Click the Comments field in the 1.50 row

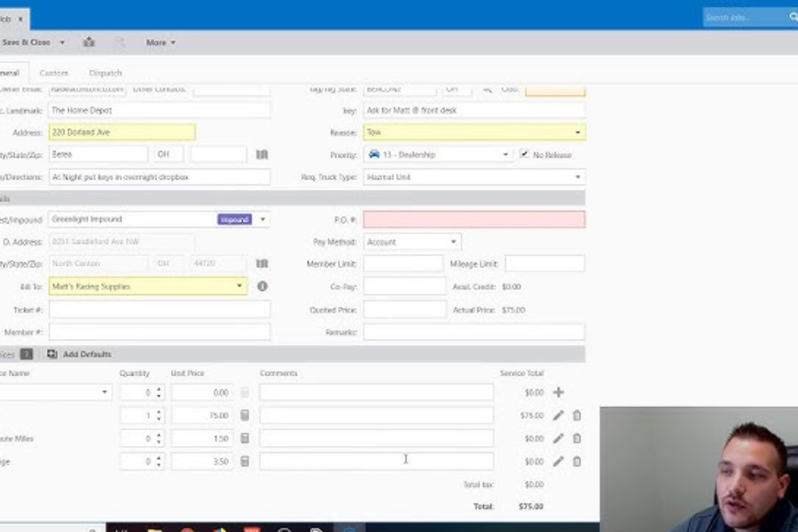377,438
